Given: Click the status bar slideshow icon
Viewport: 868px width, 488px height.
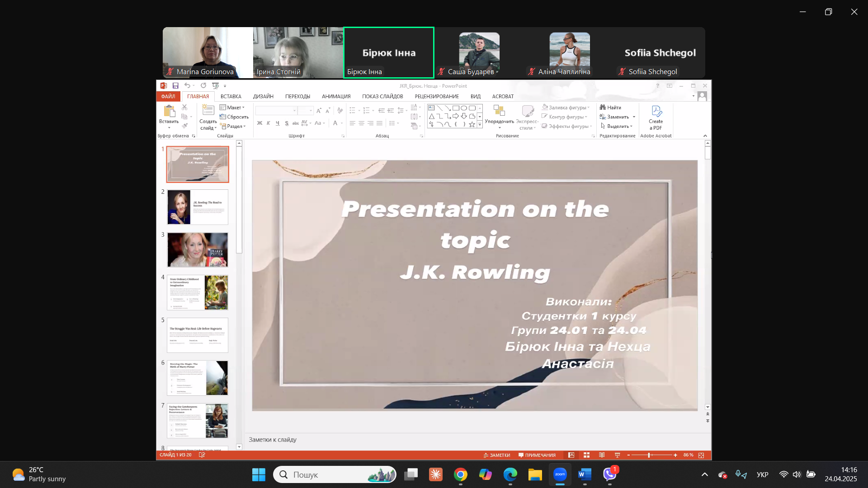Looking at the screenshot, I should point(617,455).
